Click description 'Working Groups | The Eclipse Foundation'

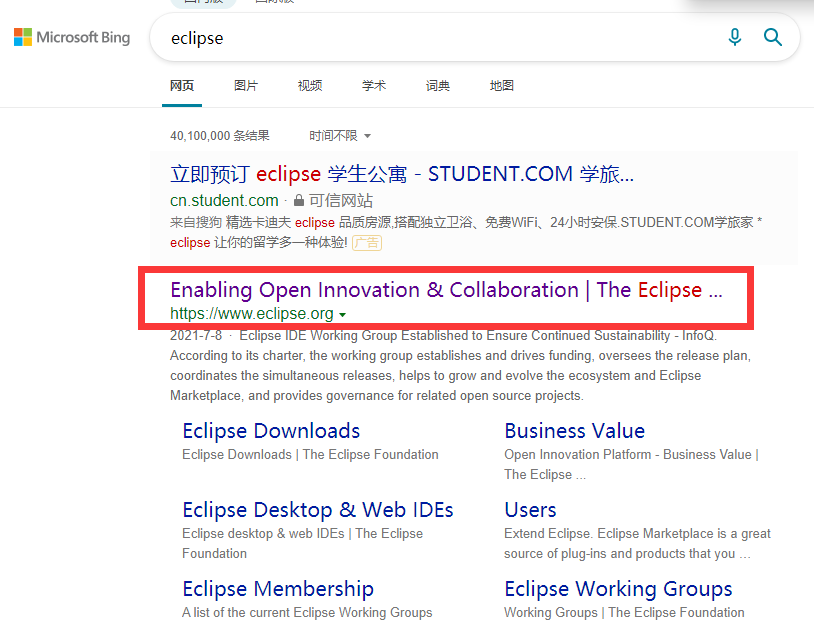point(625,612)
